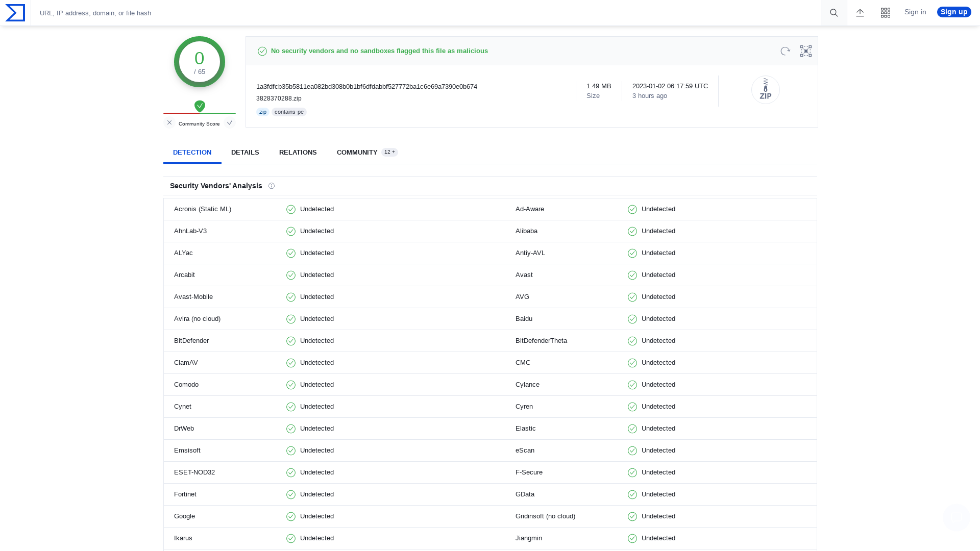Click the check icon for Jiangmin
This screenshot has width=980, height=551.
click(x=632, y=538)
